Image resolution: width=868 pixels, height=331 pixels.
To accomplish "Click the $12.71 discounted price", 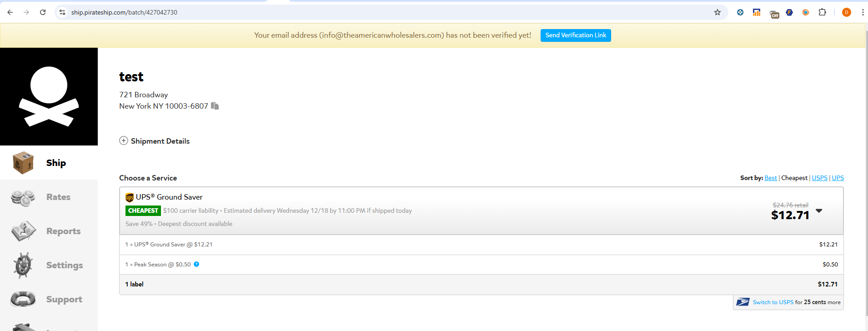I will (x=790, y=215).
